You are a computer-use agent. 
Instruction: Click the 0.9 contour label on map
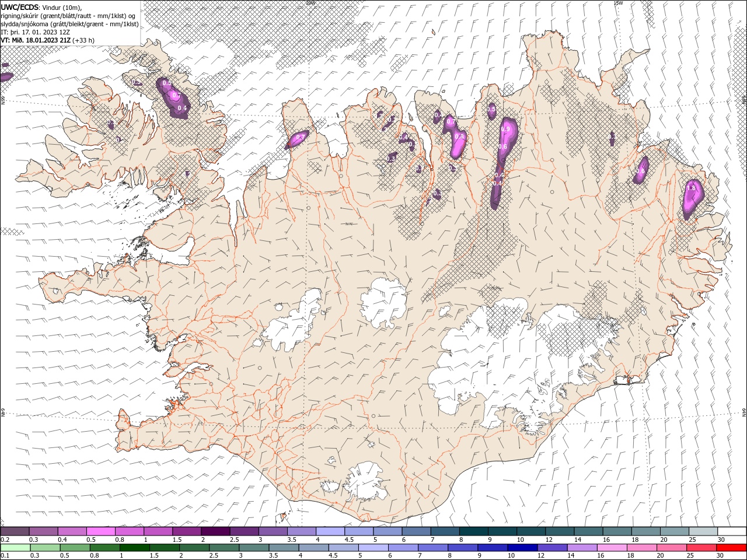(x=506, y=129)
